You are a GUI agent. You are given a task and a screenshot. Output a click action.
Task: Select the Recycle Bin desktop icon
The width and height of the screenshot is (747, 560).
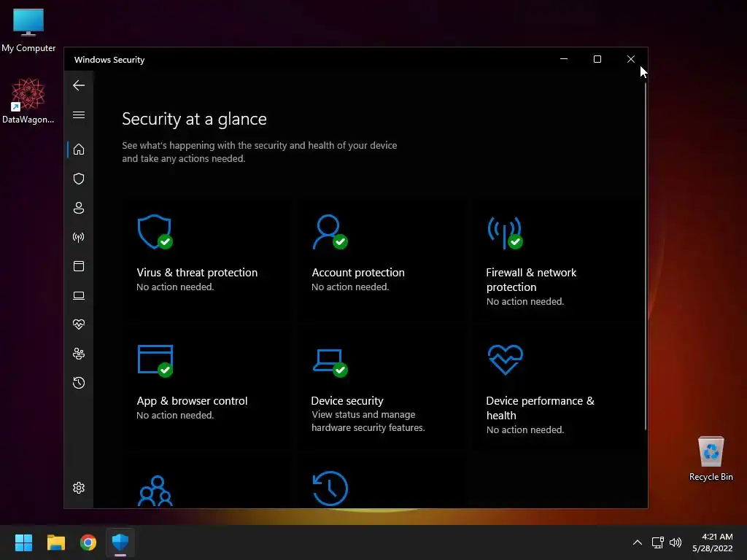(x=711, y=459)
